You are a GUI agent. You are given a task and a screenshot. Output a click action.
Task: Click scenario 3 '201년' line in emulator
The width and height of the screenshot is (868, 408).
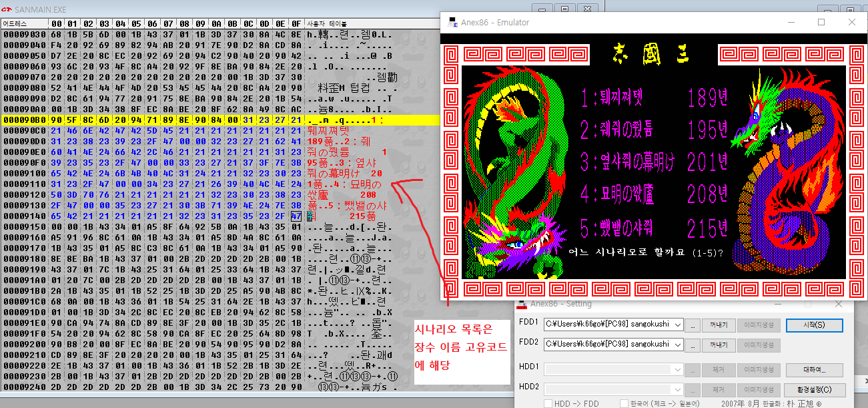[x=654, y=162]
